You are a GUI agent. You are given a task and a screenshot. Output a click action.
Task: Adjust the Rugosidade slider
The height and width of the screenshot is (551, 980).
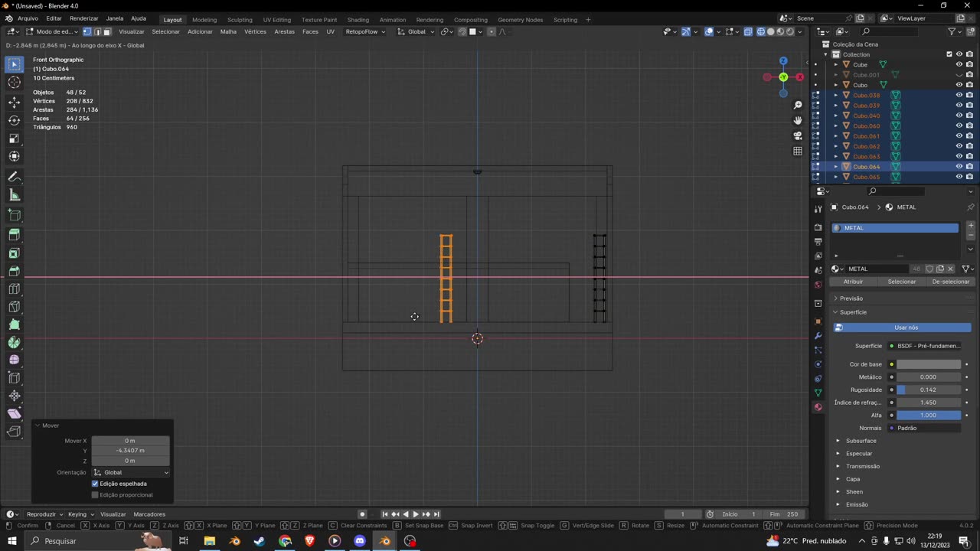[929, 390]
